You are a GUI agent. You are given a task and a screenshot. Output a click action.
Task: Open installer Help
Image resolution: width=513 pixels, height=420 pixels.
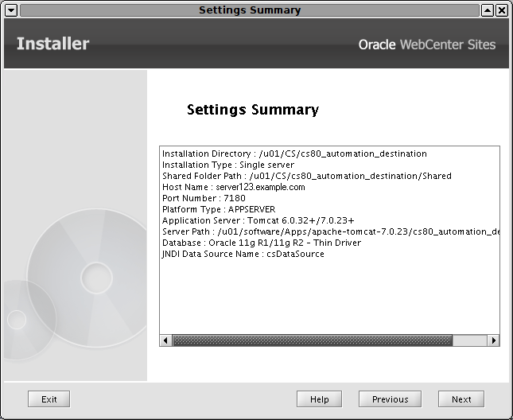click(319, 399)
